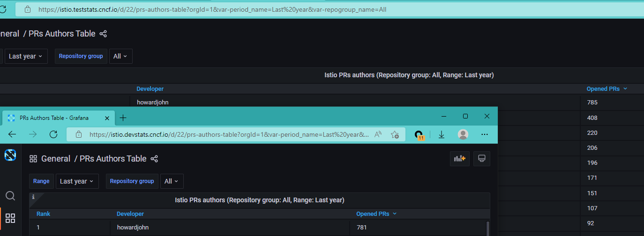Click the add panel icon in front window

click(x=459, y=158)
